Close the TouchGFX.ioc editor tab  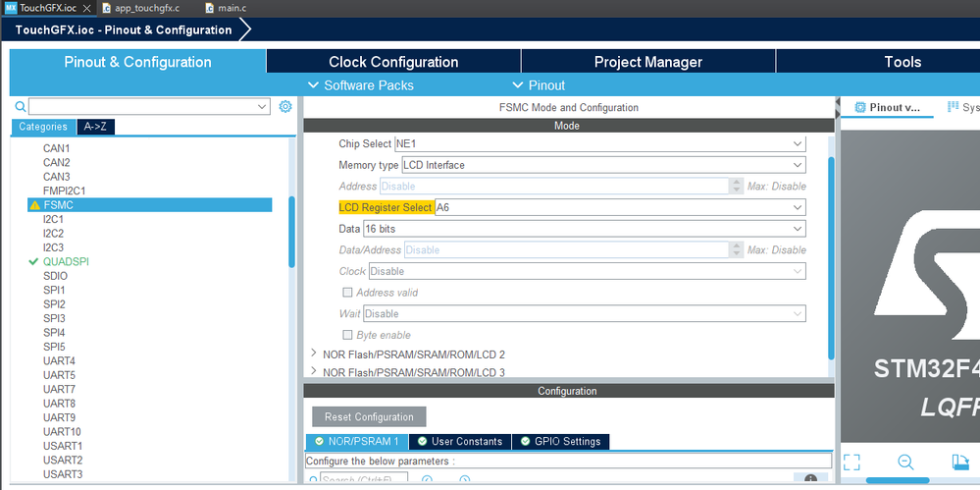click(87, 8)
